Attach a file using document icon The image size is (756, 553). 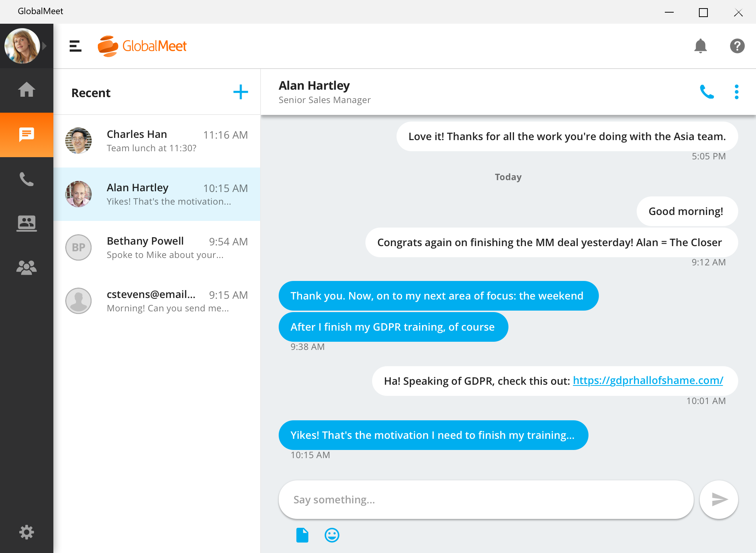[x=302, y=535]
